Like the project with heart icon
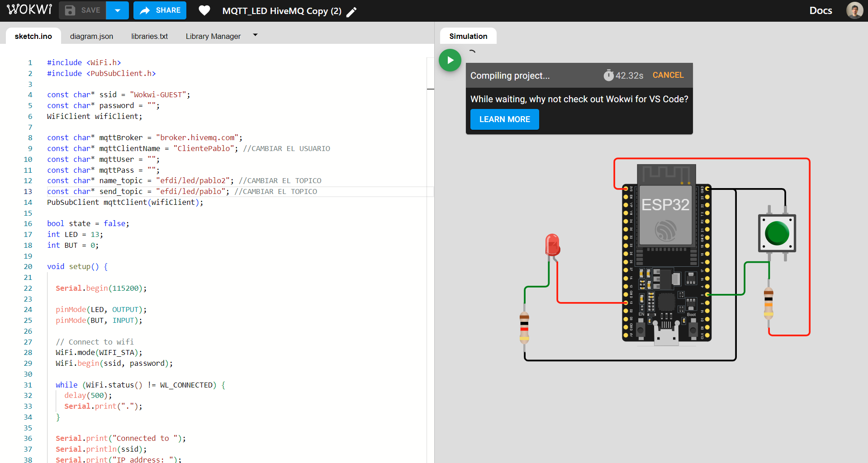This screenshot has height=463, width=868. click(x=204, y=10)
